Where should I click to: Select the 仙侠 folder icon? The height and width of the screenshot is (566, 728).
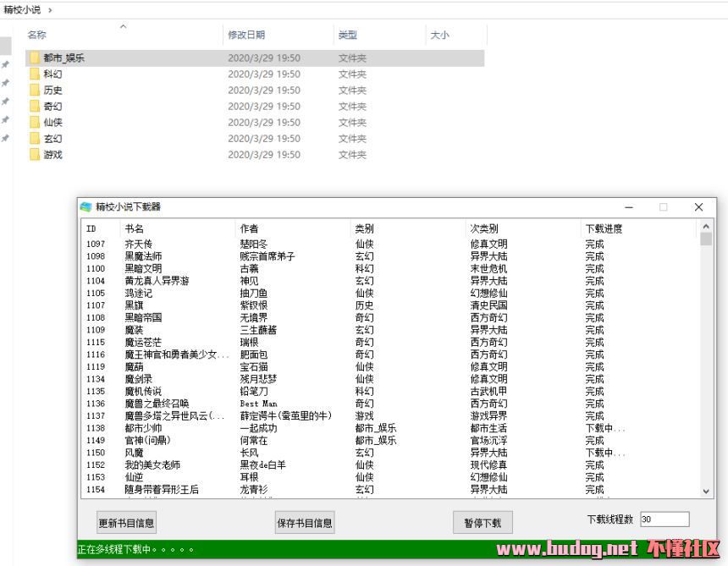coord(35,123)
